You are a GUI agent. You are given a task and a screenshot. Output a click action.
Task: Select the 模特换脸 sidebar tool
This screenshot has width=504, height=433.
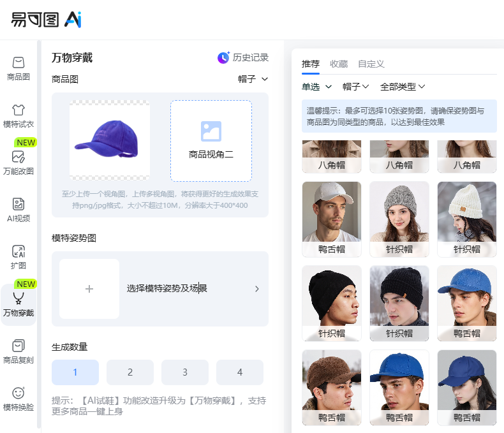click(x=19, y=399)
